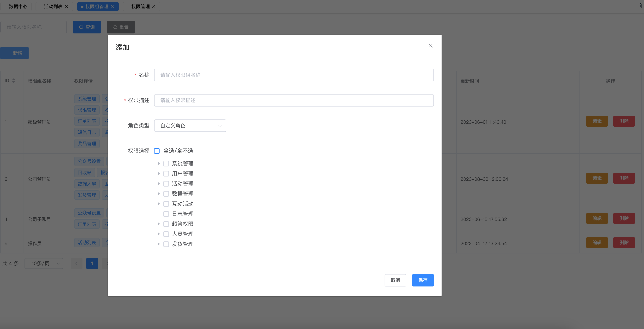The image size is (644, 329).
Task: Expand the 超管权限 tree node arrow
Action: tap(159, 224)
